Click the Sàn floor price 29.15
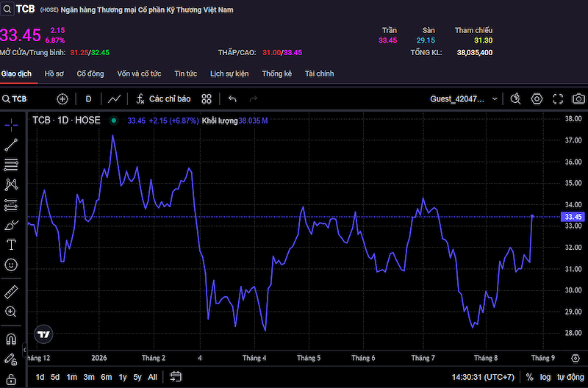This screenshot has height=388, width=588. 426,40
